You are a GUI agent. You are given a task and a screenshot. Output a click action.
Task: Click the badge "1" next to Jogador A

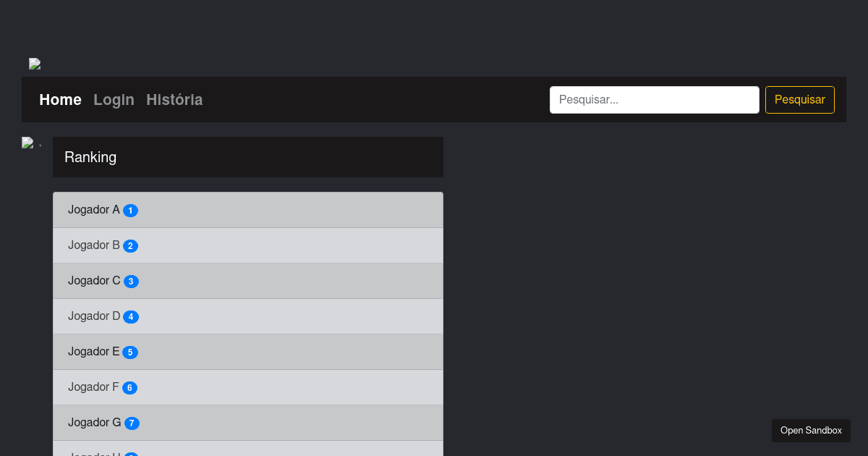pyautogui.click(x=130, y=210)
